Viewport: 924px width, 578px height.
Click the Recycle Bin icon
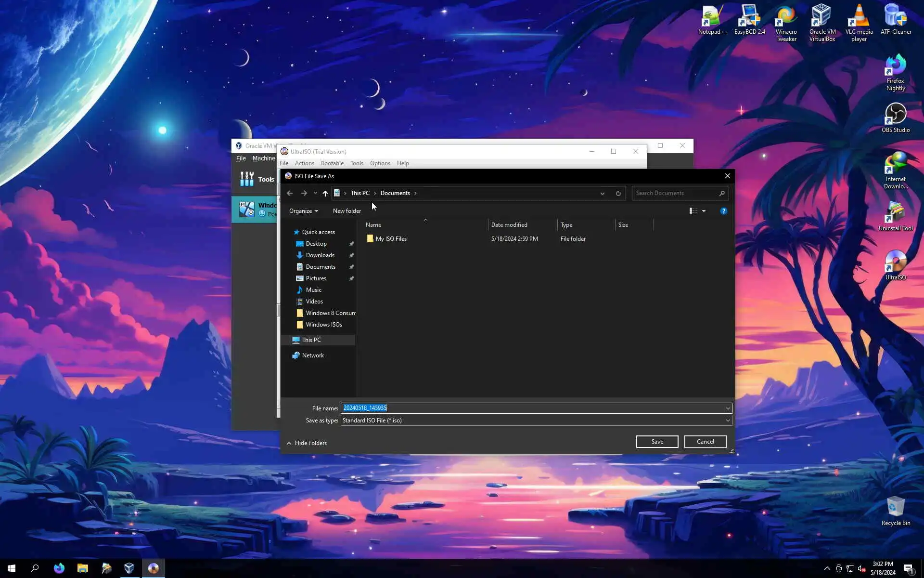895,511
